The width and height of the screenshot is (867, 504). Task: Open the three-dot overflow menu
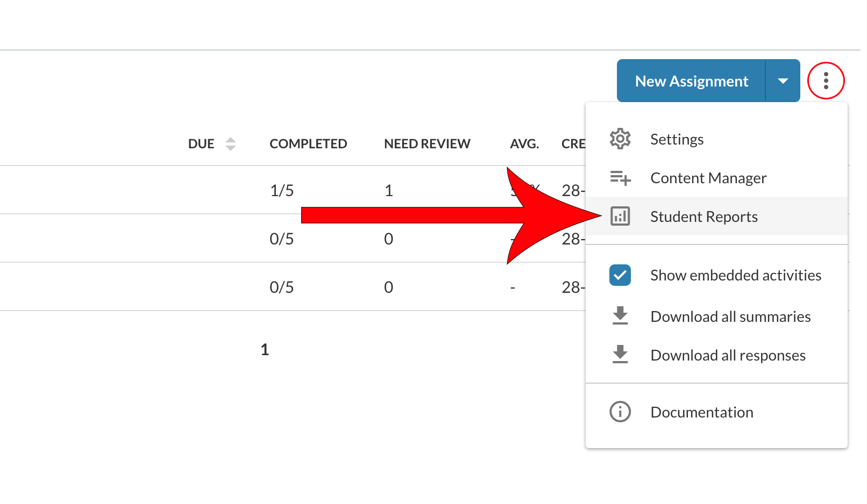[x=827, y=80]
